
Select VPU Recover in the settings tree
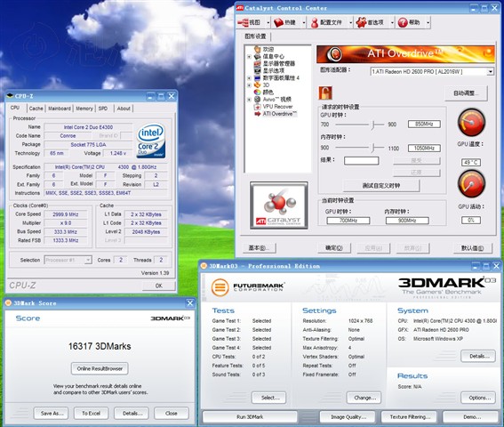point(277,107)
